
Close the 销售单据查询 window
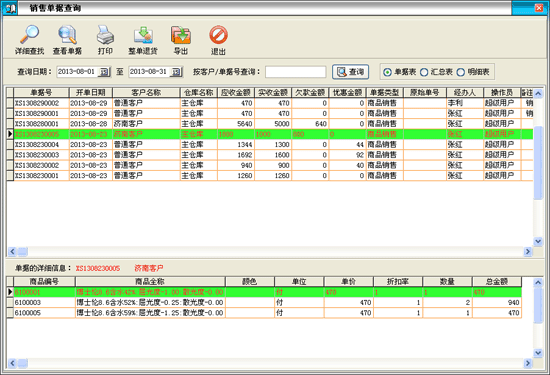point(539,8)
